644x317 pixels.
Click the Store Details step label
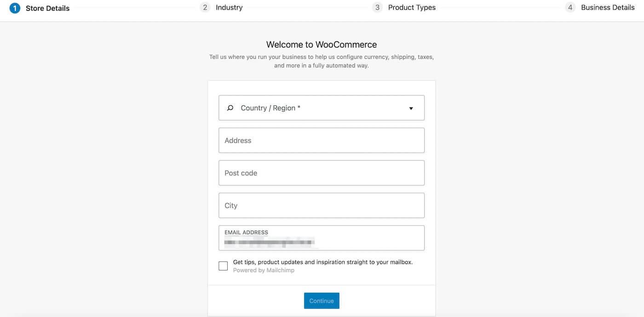click(47, 8)
